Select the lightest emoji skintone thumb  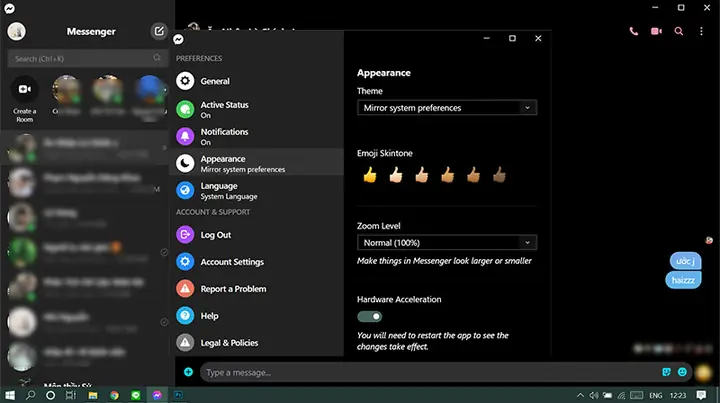[x=395, y=175]
